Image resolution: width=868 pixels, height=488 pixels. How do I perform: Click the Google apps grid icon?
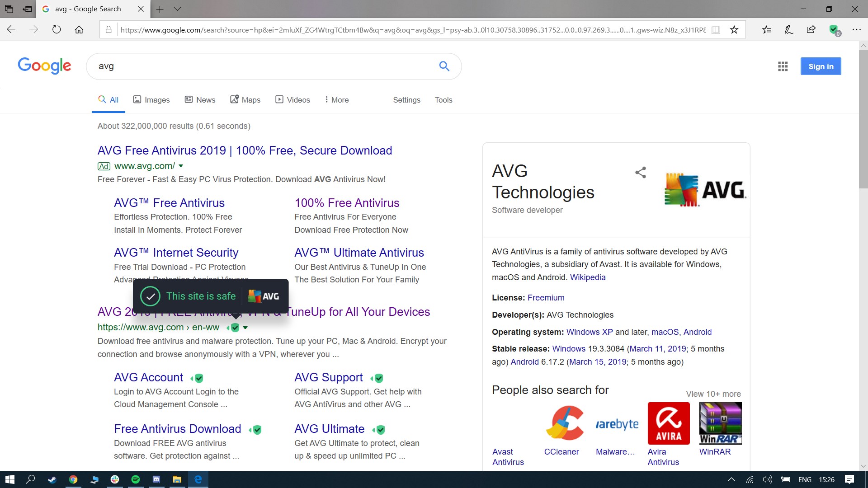pyautogui.click(x=783, y=66)
